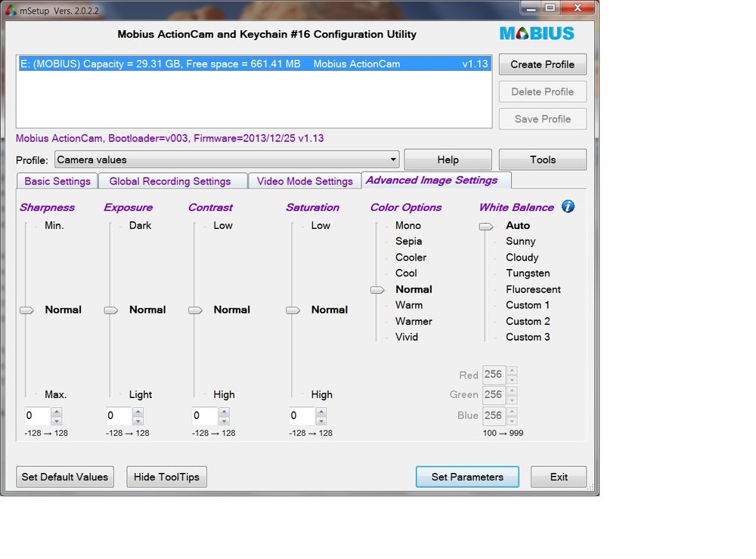This screenshot has height=559, width=756.
Task: Open the Profile dropdown arrow
Action: (393, 159)
